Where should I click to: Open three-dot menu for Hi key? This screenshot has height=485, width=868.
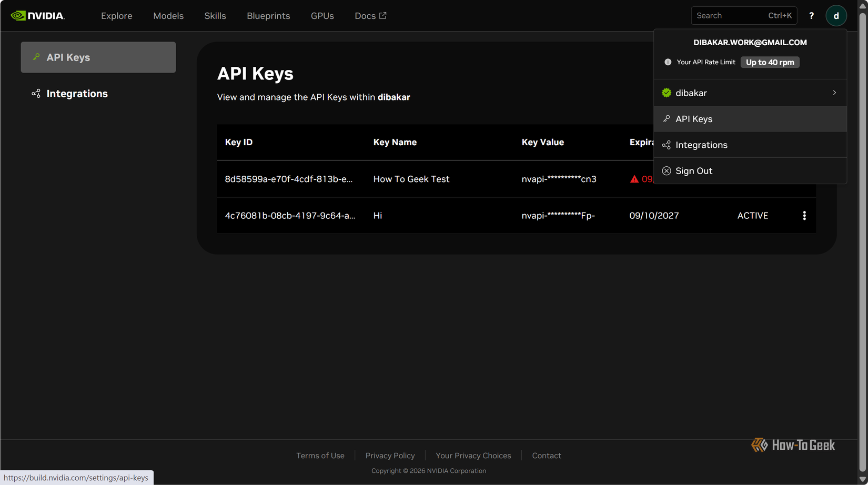coord(804,216)
